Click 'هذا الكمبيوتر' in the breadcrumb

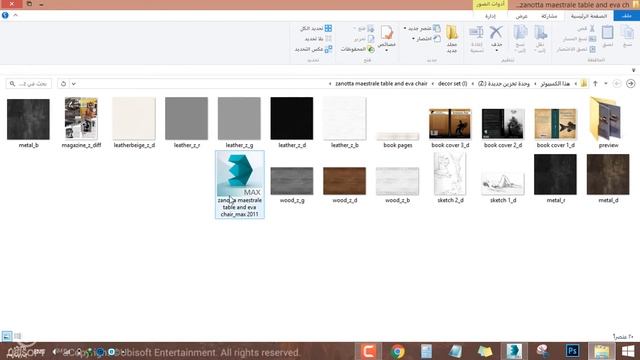point(555,84)
